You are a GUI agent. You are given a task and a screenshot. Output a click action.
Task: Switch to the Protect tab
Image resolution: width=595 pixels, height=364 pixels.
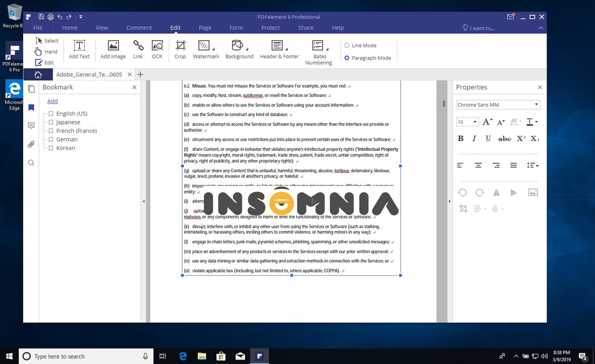coord(271,28)
